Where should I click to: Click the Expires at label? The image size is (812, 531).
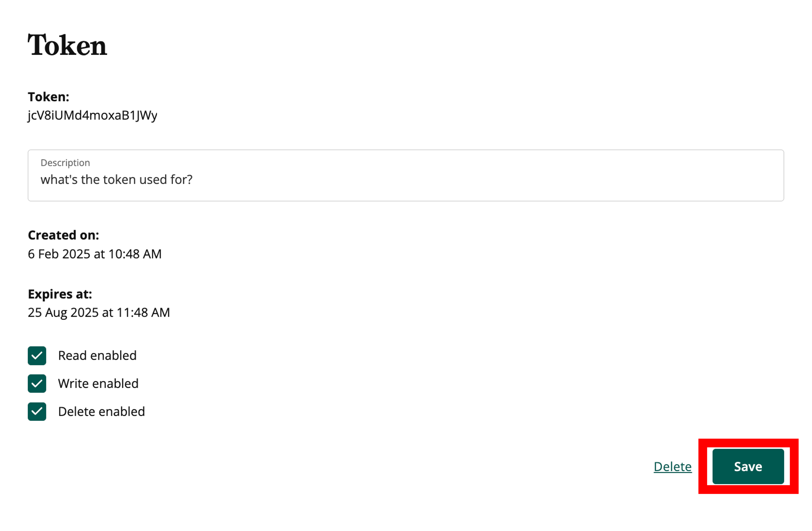[x=60, y=294]
